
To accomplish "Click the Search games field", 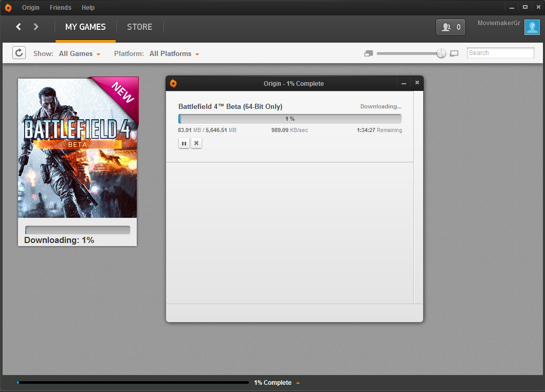I will click(500, 53).
